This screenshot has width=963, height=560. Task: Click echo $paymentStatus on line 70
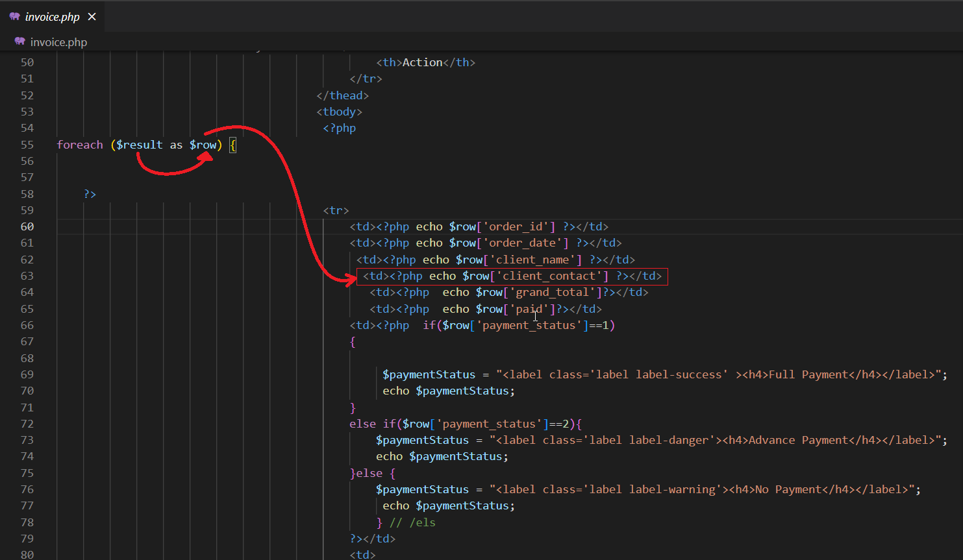point(449,391)
